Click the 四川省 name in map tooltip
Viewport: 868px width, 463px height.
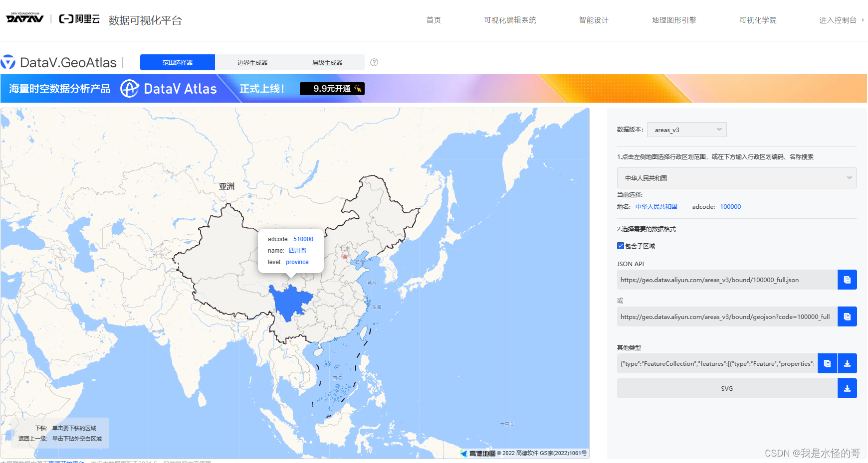pyautogui.click(x=297, y=251)
